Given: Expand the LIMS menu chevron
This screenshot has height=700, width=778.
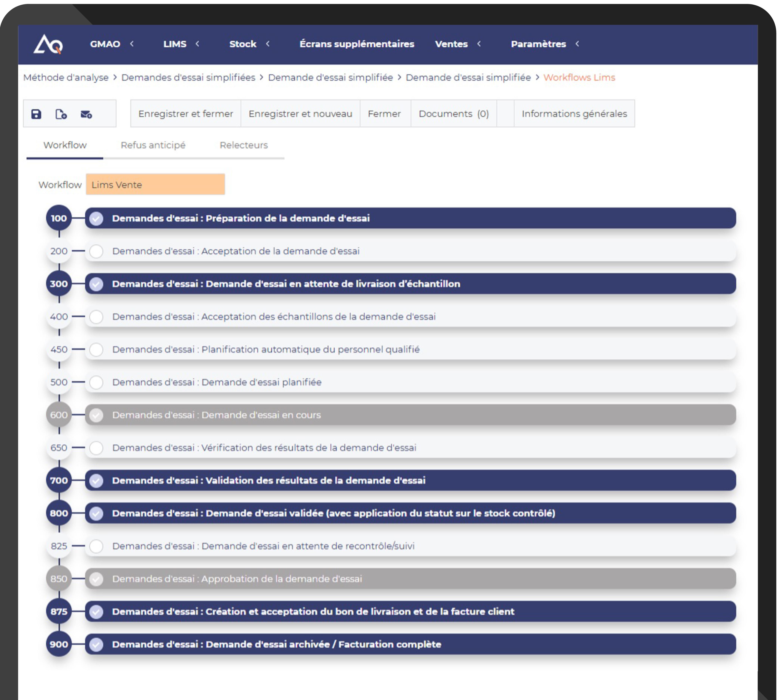Looking at the screenshot, I should click(197, 44).
